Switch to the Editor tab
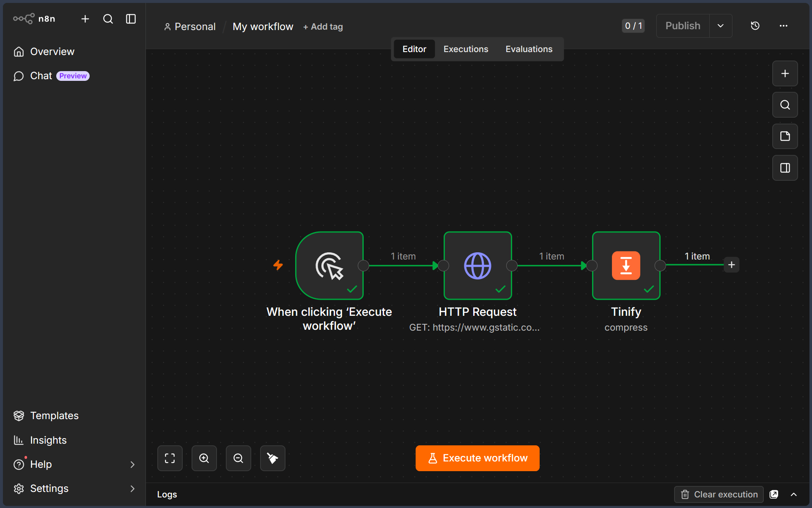Viewport: 812px width, 508px height. [x=414, y=49]
